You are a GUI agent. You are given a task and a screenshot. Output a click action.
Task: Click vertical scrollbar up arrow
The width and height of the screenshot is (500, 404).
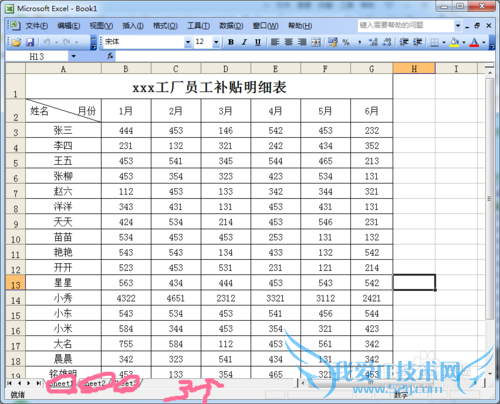489,73
